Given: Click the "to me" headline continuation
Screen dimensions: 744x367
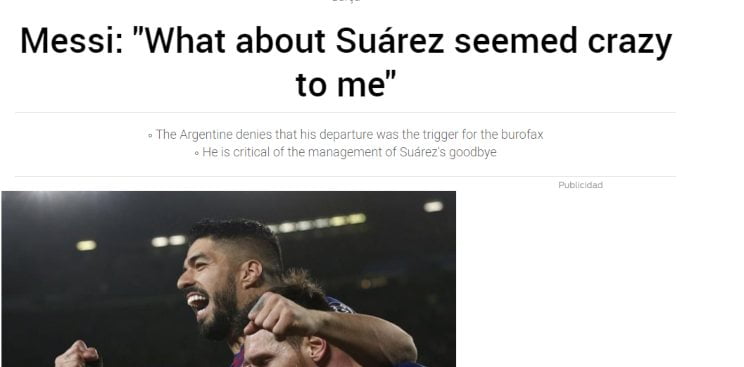Looking at the screenshot, I should [346, 84].
